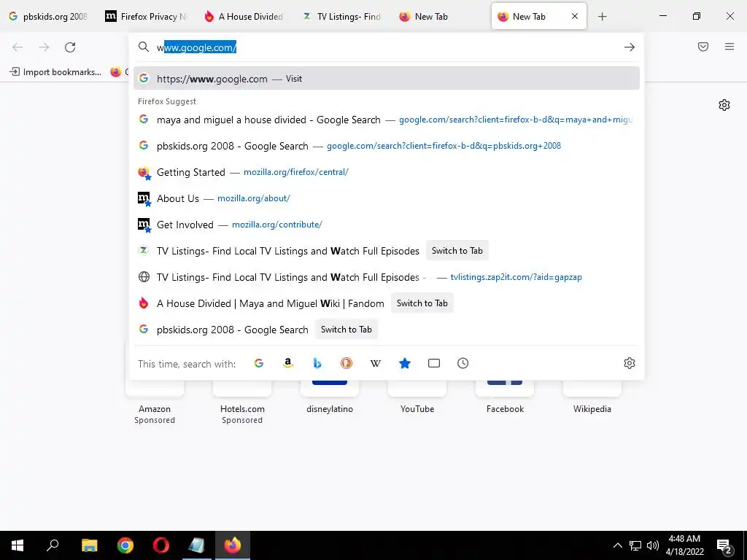Visit https://www.google.com suggestion
The height and width of the screenshot is (560, 747).
(387, 79)
